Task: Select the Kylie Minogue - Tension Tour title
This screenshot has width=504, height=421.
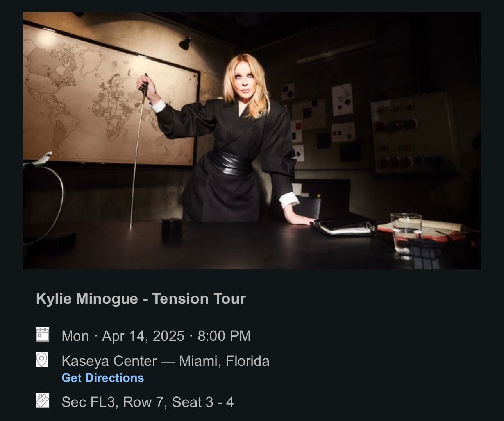Action: (141, 299)
